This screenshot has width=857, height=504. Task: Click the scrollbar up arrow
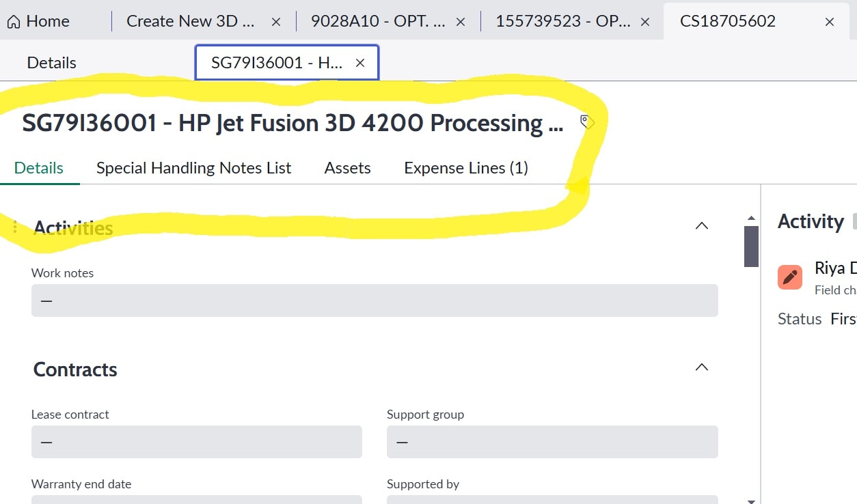click(x=751, y=219)
